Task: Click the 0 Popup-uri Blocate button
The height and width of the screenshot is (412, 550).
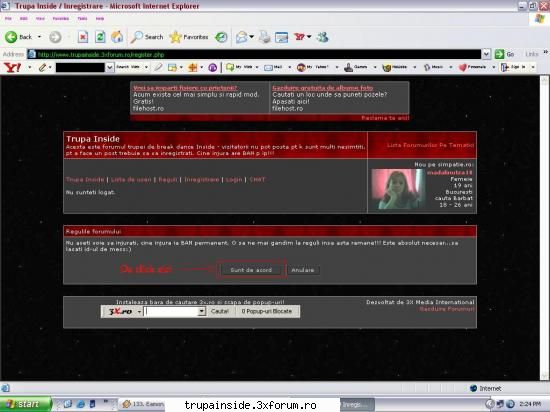Action: pos(267,311)
